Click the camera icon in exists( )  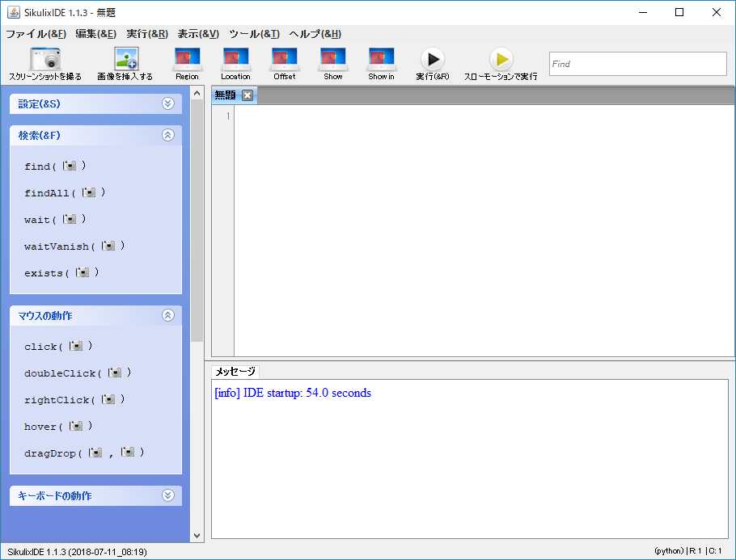(82, 272)
